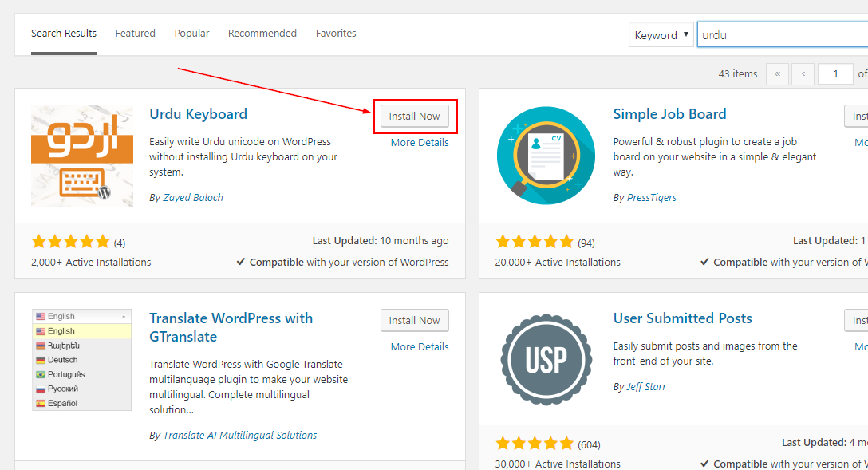Switch to the Search Results tab
868x470 pixels.
point(64,34)
